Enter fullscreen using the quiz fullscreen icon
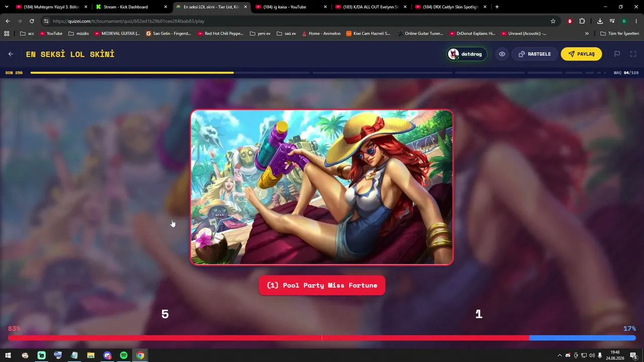The height and width of the screenshot is (362, 644). click(x=633, y=54)
